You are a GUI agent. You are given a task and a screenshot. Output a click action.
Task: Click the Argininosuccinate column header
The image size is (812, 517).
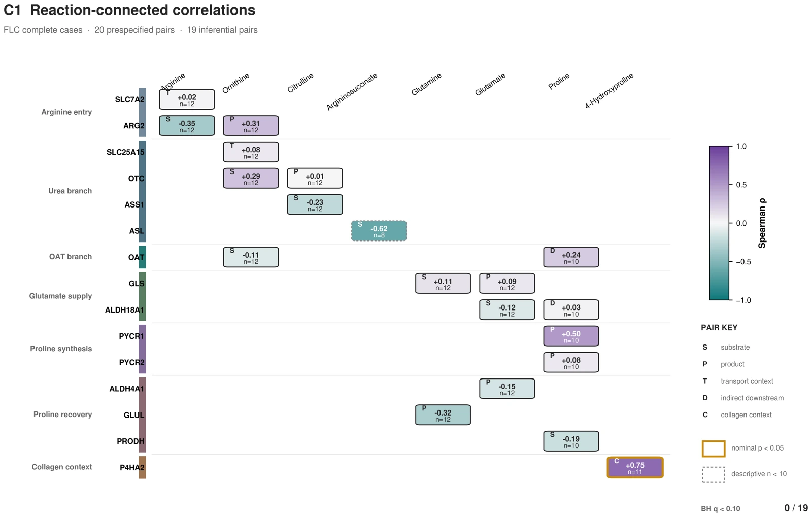point(352,91)
